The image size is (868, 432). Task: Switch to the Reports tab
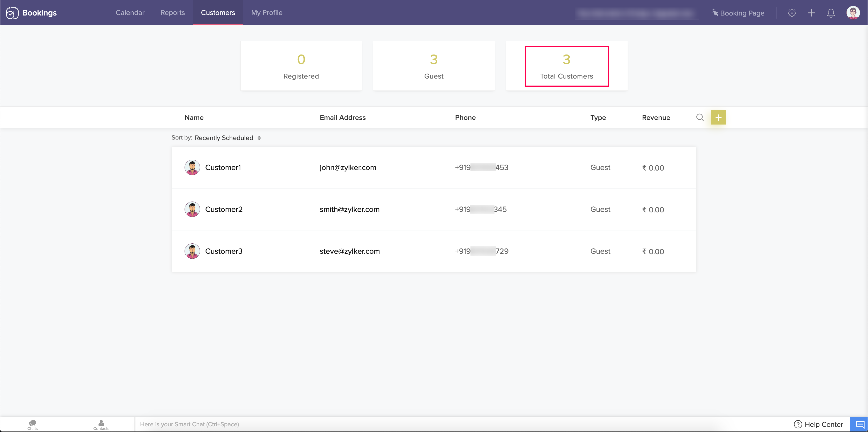[x=172, y=13]
